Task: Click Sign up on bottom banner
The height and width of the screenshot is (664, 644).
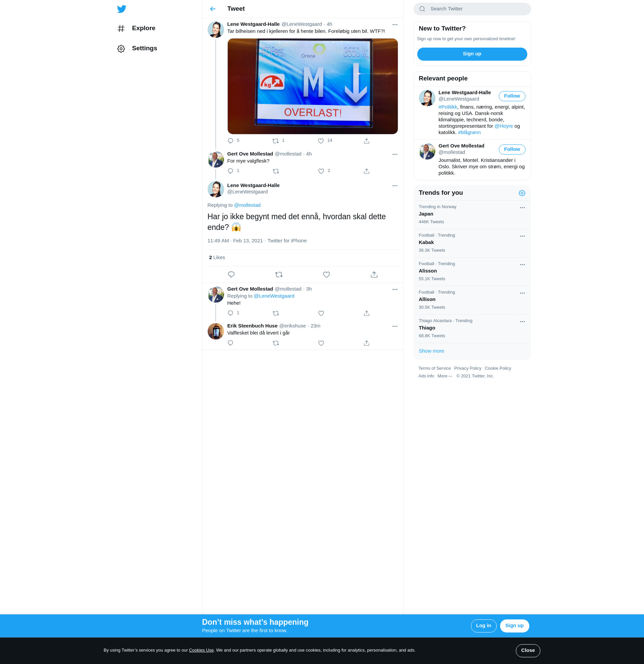Action: click(x=514, y=626)
